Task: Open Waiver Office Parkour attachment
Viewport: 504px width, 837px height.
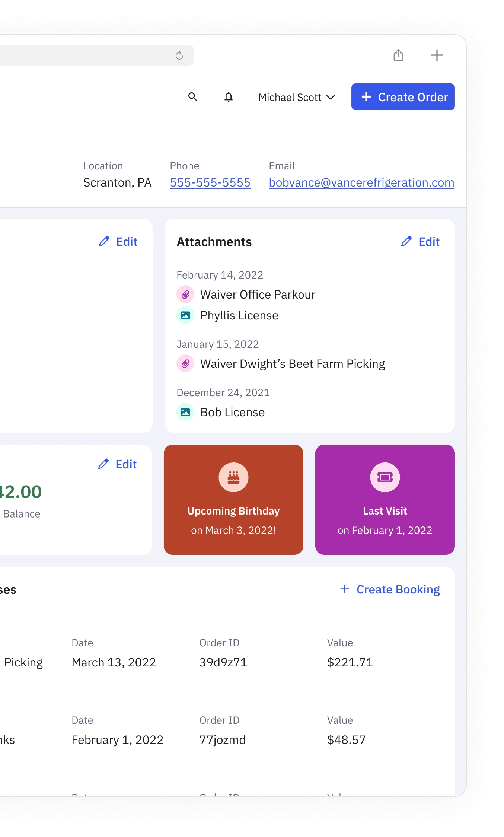Action: point(258,295)
